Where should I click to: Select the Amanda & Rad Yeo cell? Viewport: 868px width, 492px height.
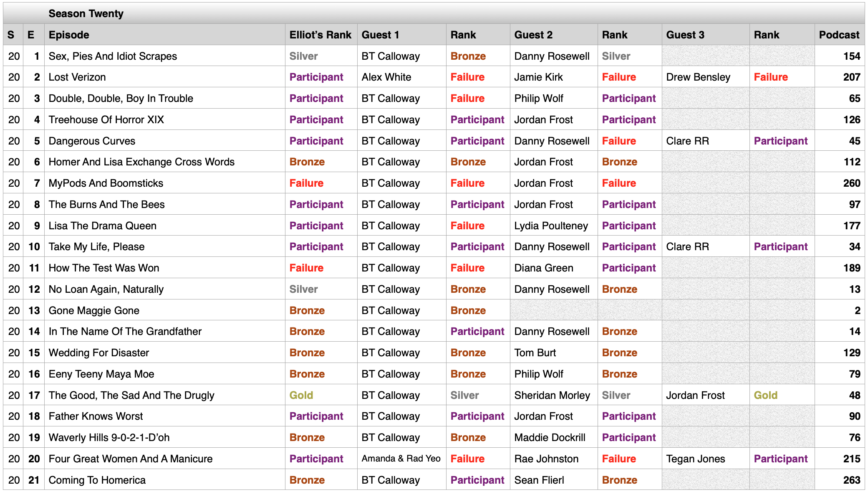(401, 459)
